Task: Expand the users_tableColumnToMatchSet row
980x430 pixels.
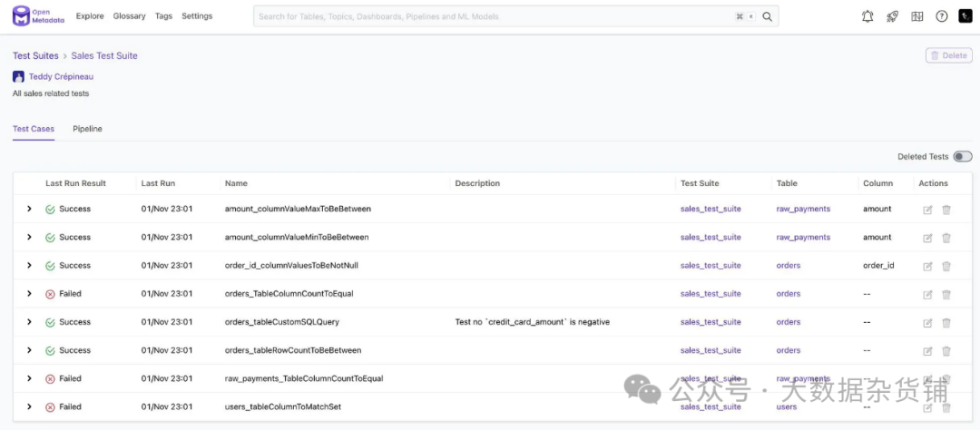Action: click(29, 407)
